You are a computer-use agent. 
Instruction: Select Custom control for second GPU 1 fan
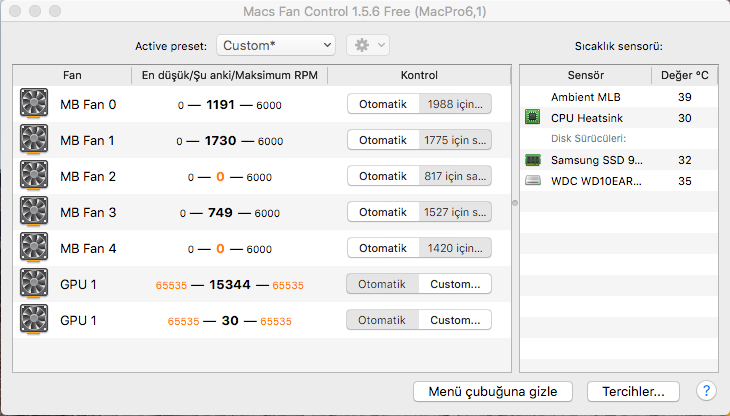pos(455,320)
